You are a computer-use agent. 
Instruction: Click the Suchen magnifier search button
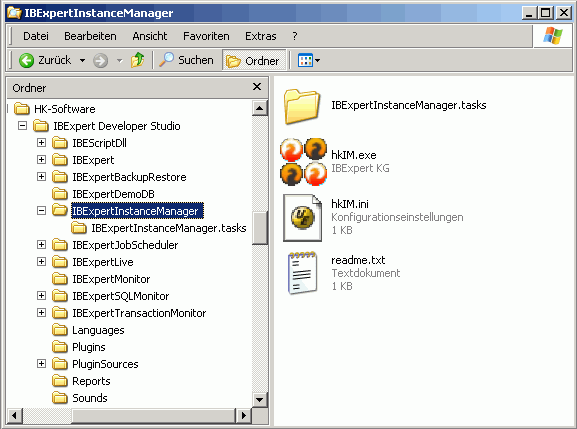click(186, 60)
